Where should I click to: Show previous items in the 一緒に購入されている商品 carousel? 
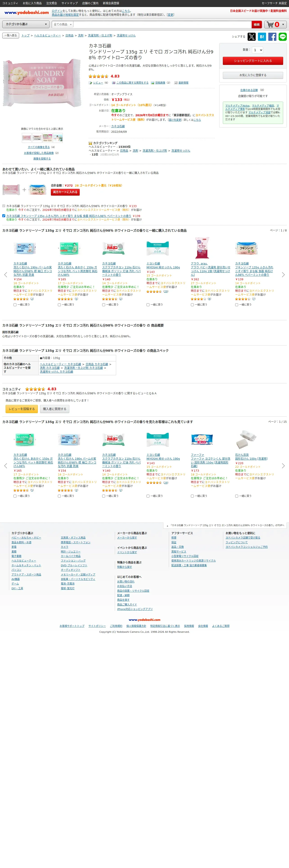pos(5,275)
